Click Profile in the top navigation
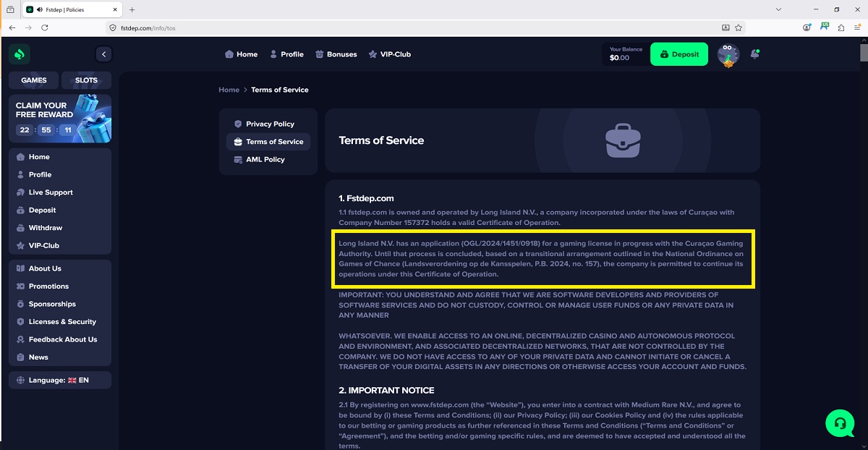The width and height of the screenshot is (868, 450). (286, 54)
